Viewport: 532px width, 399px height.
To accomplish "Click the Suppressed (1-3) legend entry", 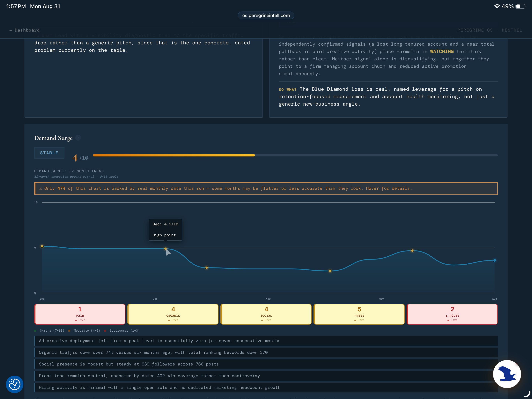I will [x=122, y=330].
